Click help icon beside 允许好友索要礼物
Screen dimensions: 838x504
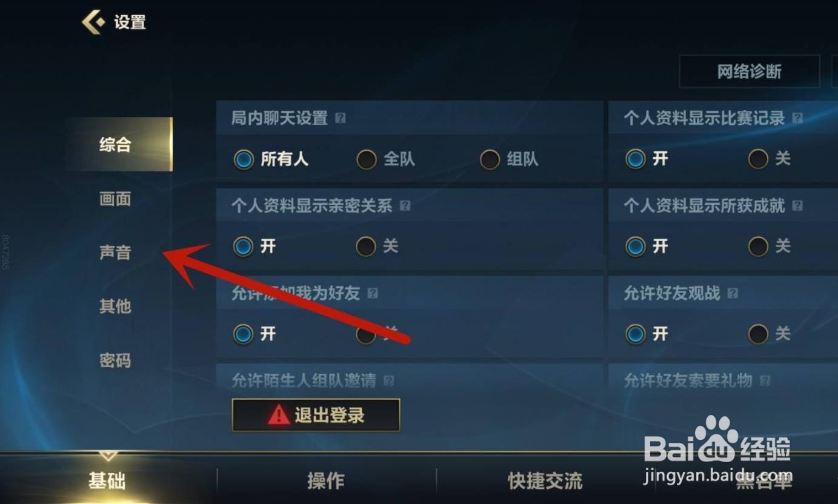tap(765, 381)
